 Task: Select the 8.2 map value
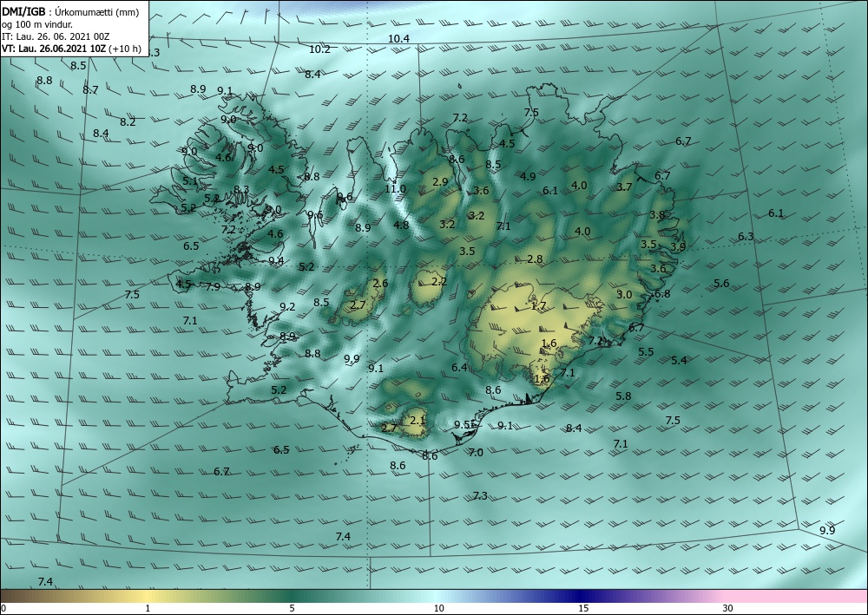point(128,122)
